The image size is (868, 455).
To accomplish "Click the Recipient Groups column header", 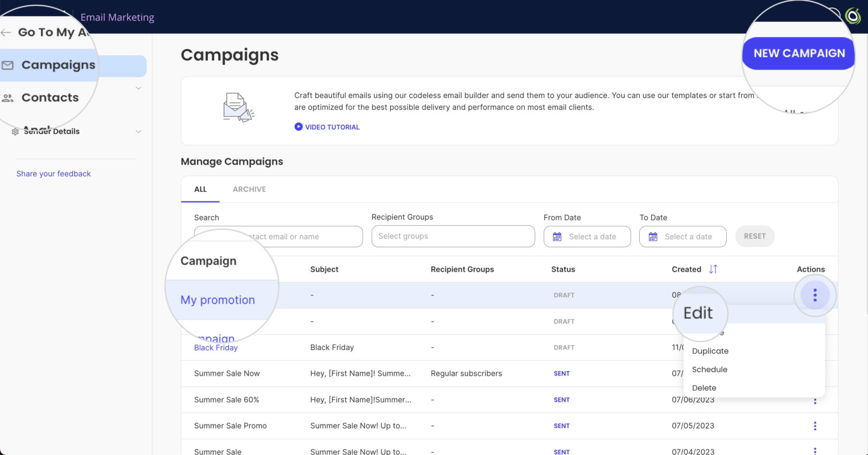I will pos(462,269).
